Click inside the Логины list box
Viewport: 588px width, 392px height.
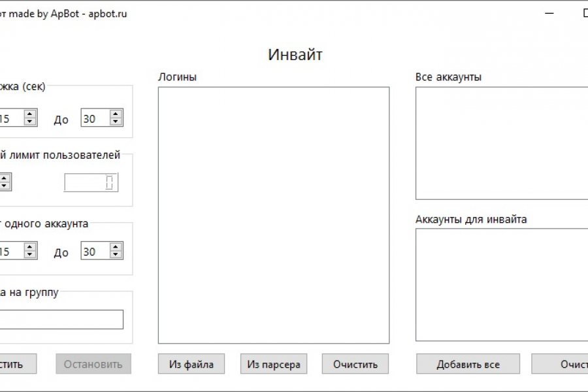[x=273, y=215]
